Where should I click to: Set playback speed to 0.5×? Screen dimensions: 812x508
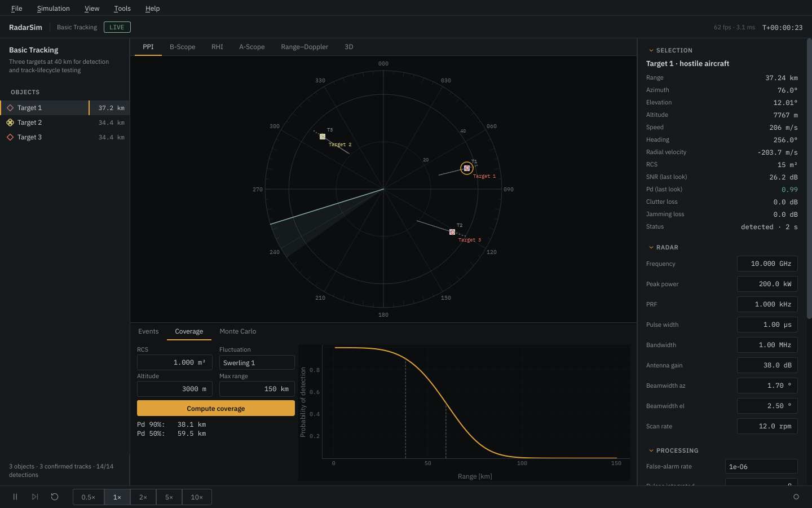[89, 497]
